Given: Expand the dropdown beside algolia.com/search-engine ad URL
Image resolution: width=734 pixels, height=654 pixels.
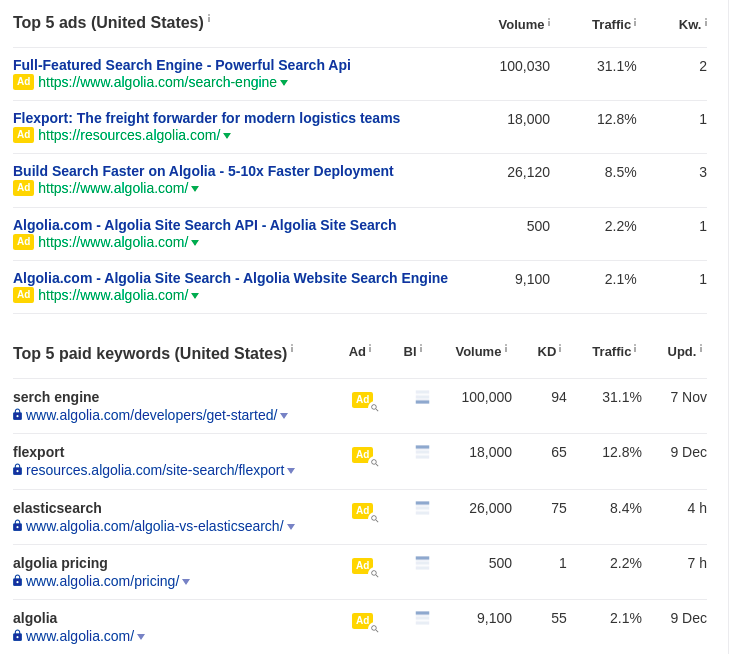Looking at the screenshot, I should (284, 83).
